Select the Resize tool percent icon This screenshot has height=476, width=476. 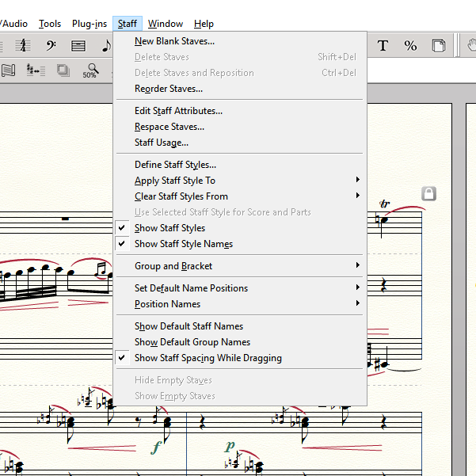pos(410,46)
